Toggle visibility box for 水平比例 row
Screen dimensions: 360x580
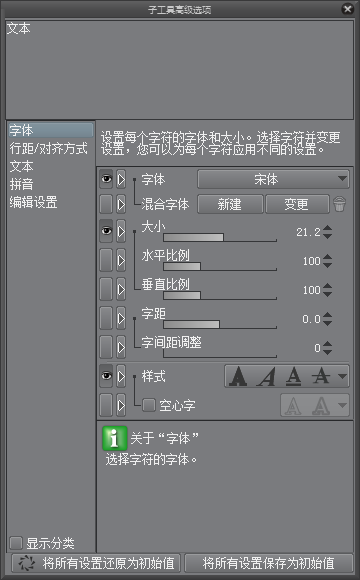pyautogui.click(x=106, y=260)
